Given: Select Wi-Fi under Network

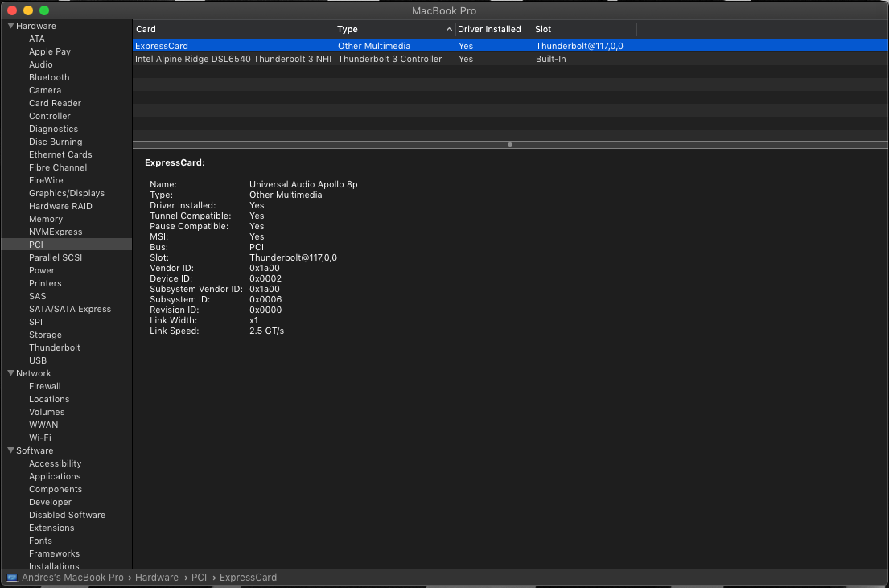Looking at the screenshot, I should point(40,438).
